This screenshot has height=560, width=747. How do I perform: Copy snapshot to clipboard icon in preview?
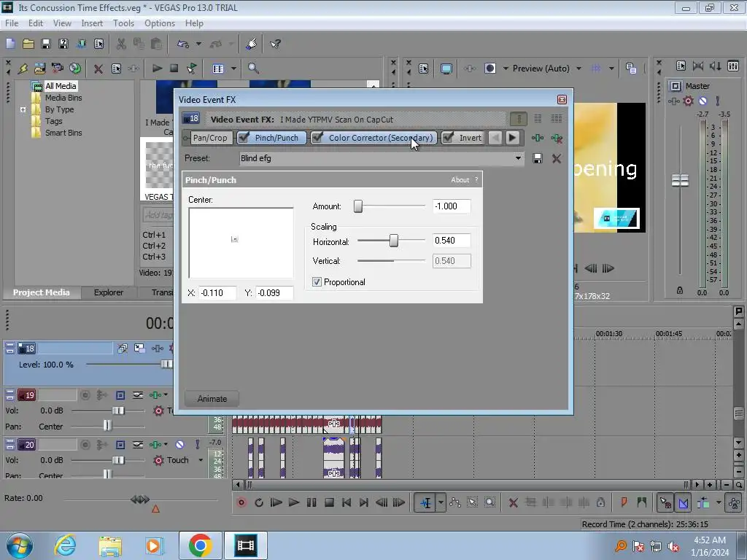(631, 69)
